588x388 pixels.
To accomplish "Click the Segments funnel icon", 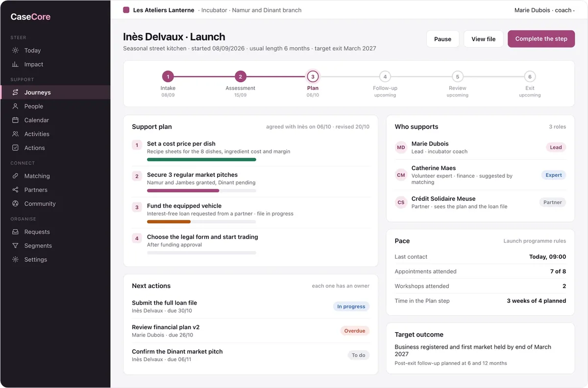I will [x=15, y=245].
